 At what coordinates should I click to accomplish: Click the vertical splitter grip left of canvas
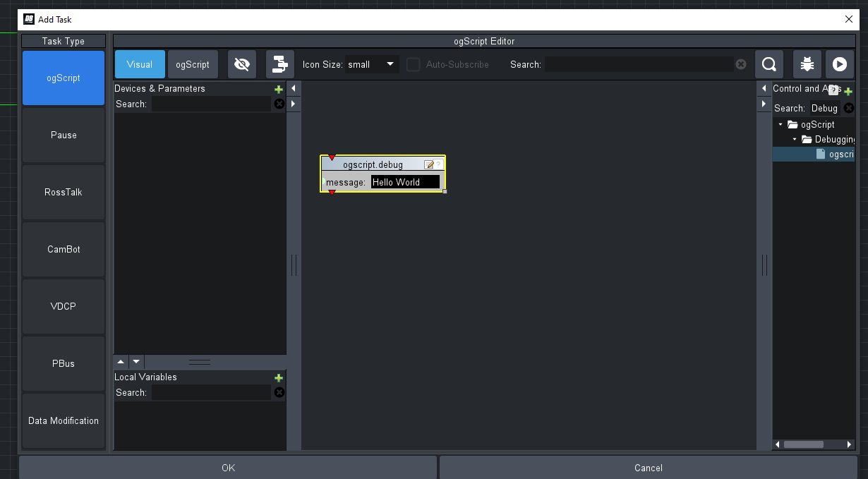[294, 265]
